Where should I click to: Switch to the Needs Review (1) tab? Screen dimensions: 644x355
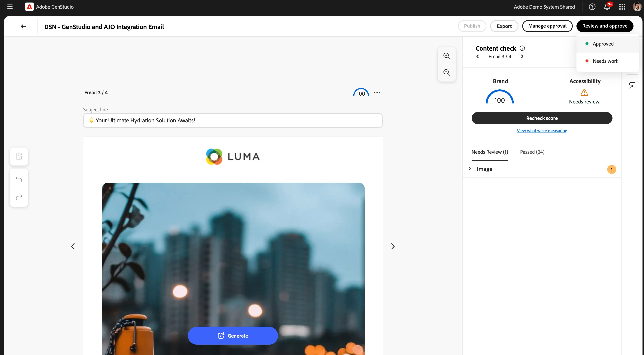[x=490, y=152]
